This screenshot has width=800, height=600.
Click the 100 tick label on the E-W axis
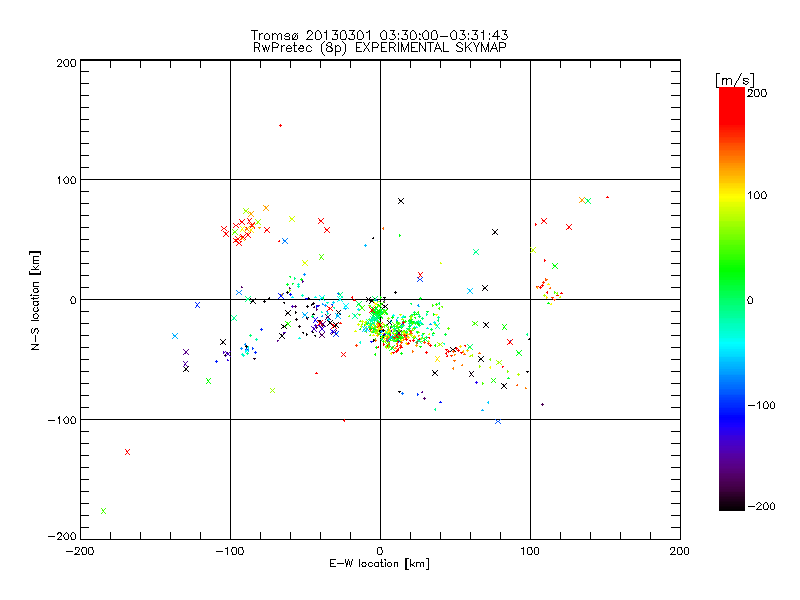coord(530,551)
